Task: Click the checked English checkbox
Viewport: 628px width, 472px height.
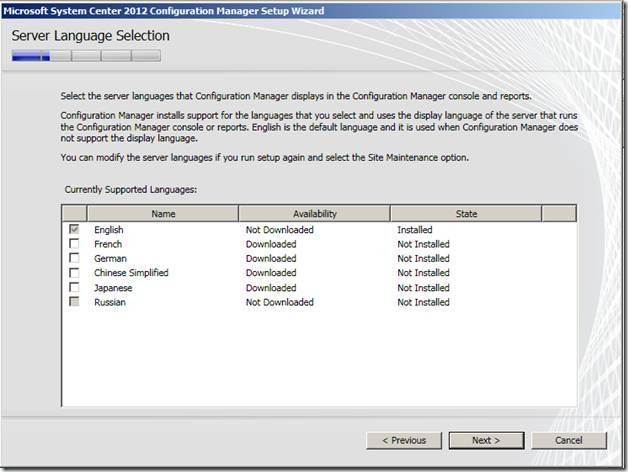Action: pyautogui.click(x=74, y=230)
